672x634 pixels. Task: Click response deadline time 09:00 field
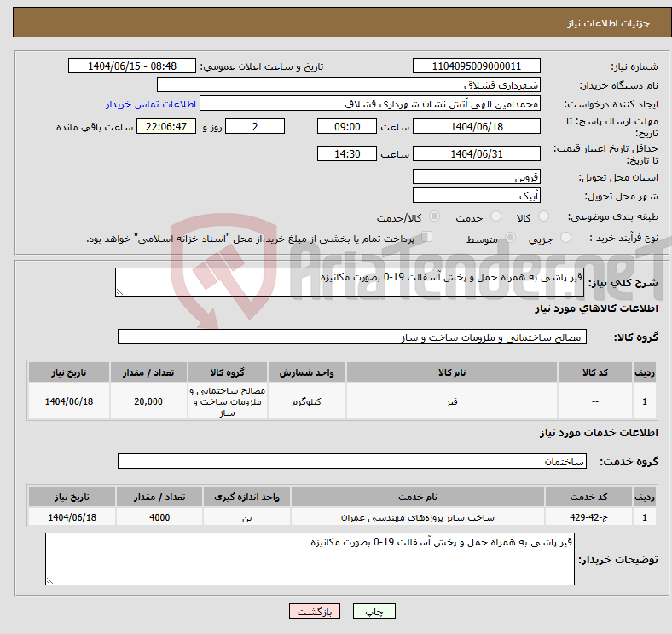tap(347, 126)
